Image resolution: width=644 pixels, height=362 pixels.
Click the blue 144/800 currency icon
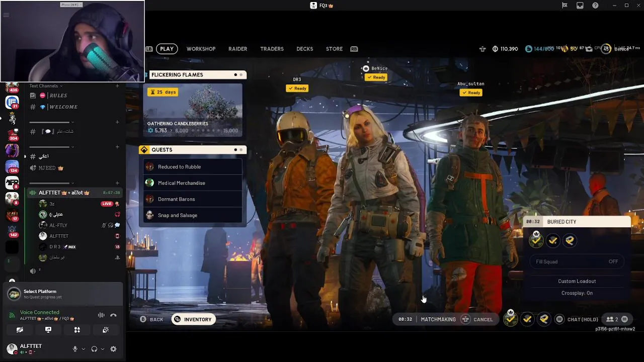tap(528, 49)
